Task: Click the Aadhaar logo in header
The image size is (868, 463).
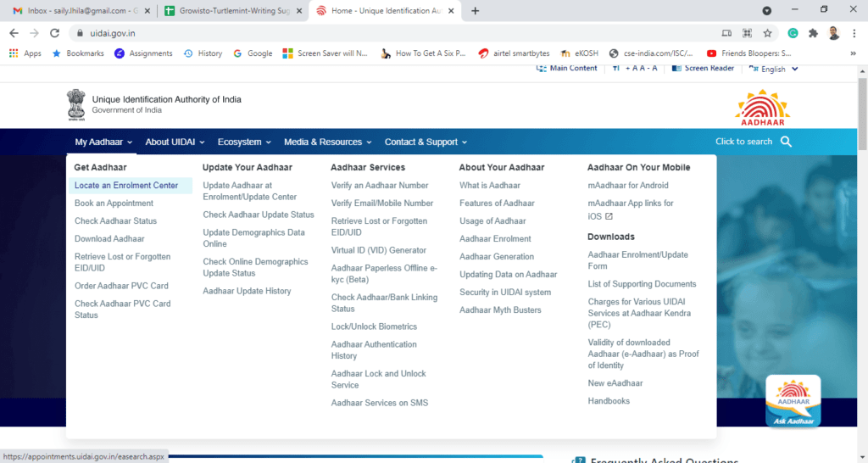Action: (762, 108)
